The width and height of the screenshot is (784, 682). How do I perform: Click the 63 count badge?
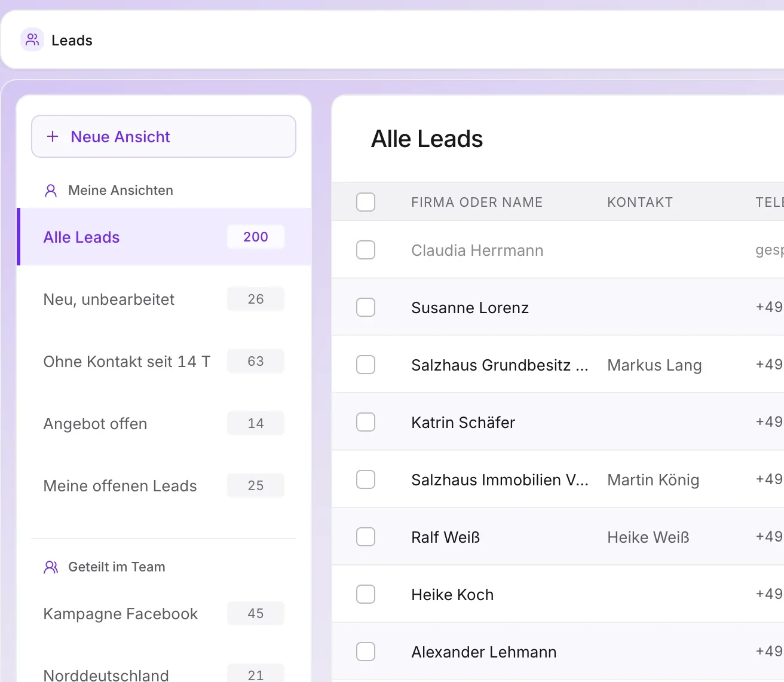click(256, 361)
